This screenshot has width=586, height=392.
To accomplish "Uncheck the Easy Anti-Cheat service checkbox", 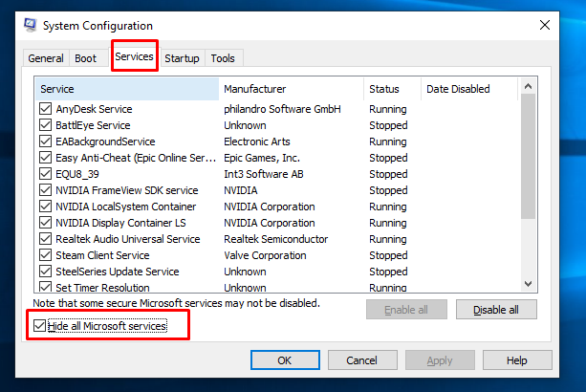I will coord(45,158).
